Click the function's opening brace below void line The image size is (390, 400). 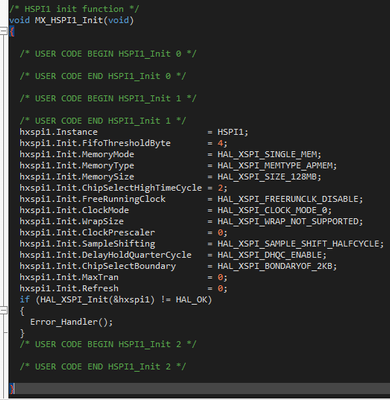pyautogui.click(x=12, y=32)
